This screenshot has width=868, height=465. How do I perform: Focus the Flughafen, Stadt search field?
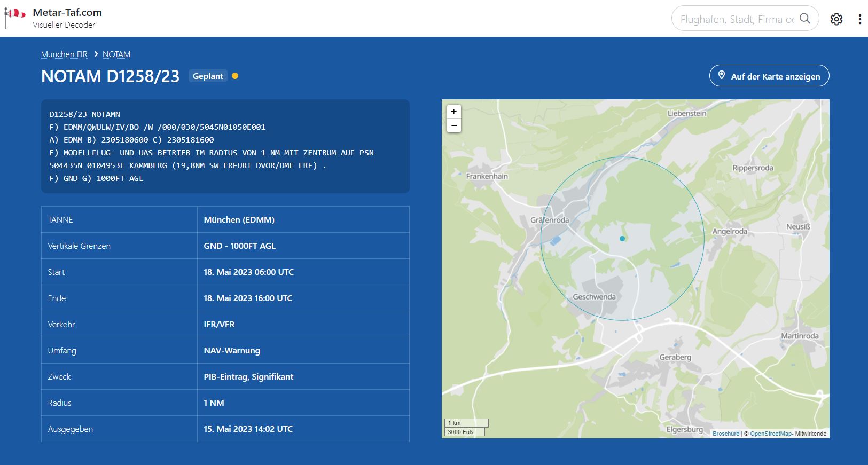coord(736,19)
